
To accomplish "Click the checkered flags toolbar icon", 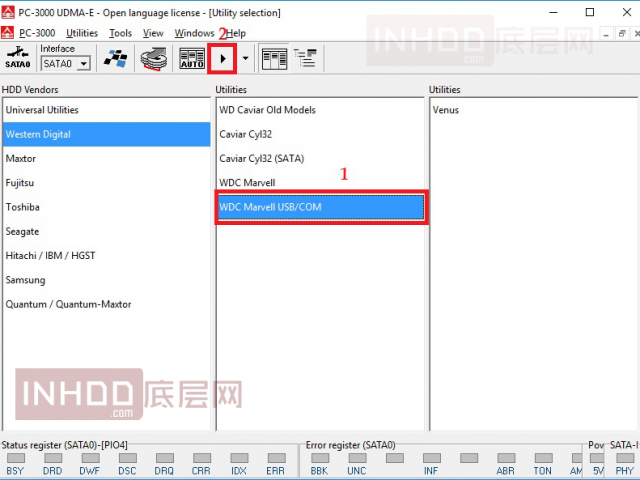I will [115, 59].
